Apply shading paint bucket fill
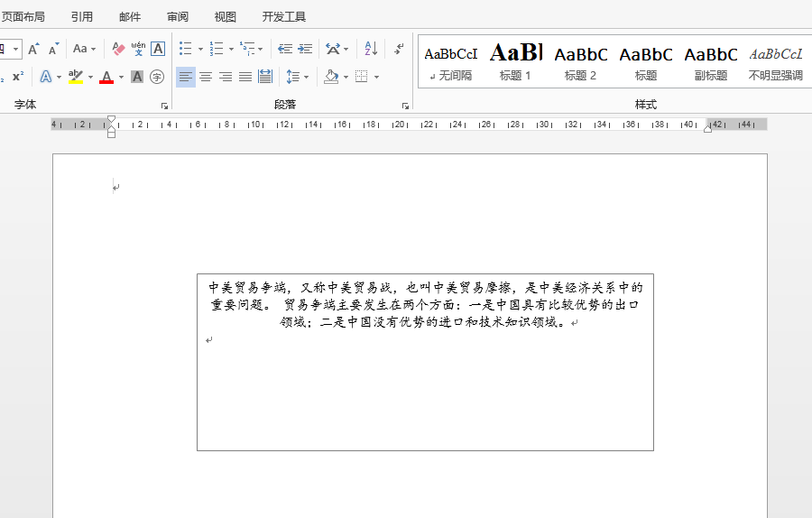The height and width of the screenshot is (518, 812). point(331,77)
